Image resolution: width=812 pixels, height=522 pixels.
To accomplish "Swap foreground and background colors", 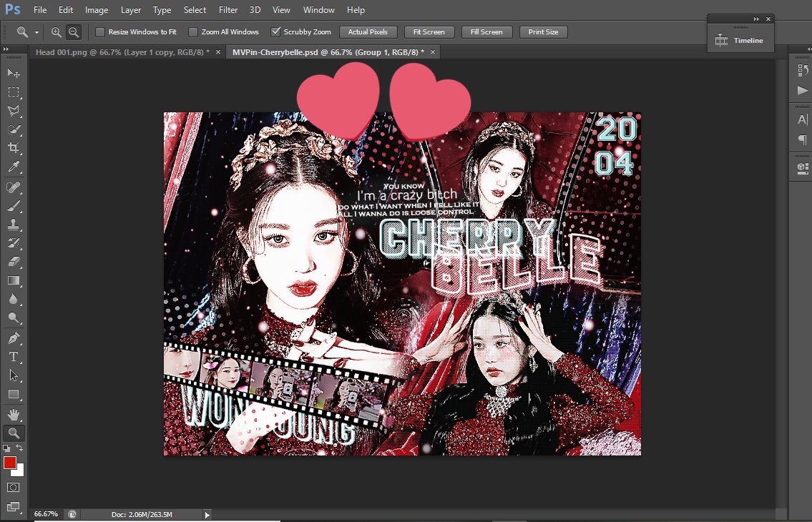I will 19,448.
